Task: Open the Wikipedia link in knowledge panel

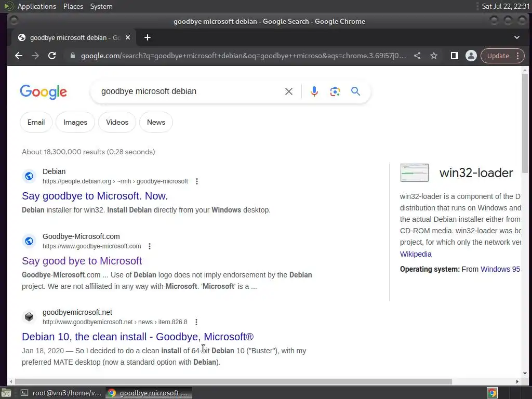Action: point(416,254)
